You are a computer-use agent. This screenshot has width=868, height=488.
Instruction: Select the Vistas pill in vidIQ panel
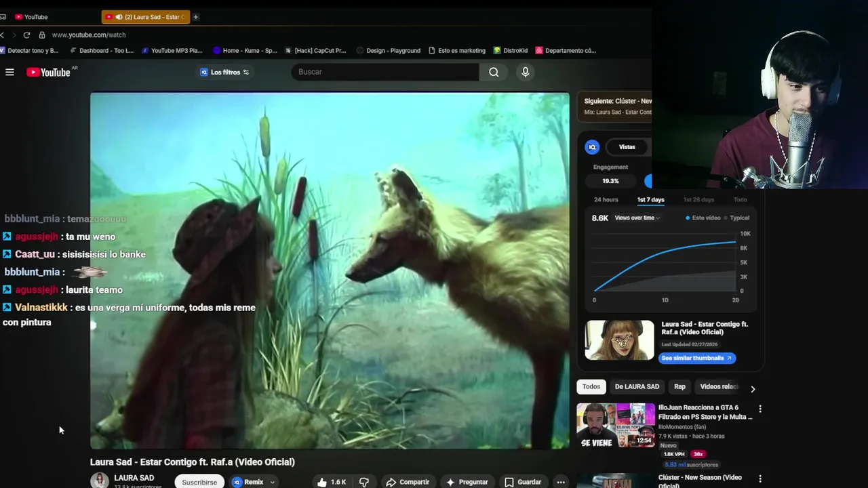tap(627, 147)
